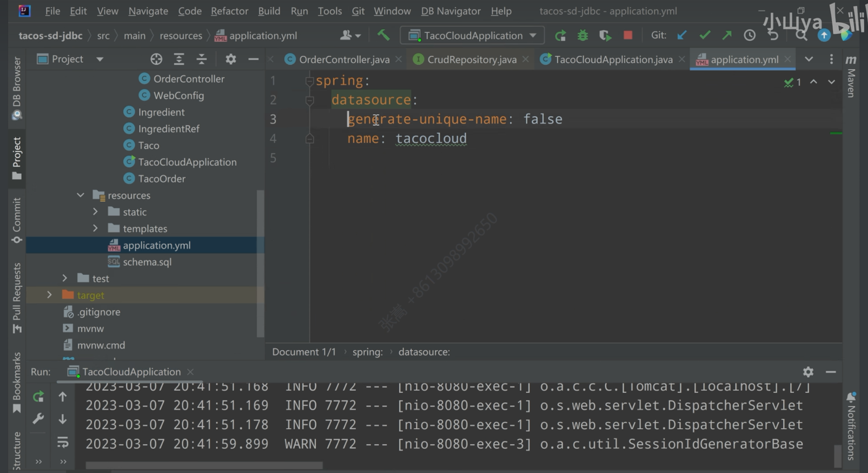868x473 pixels.
Task: Run with coverage shield icon
Action: (x=605, y=36)
